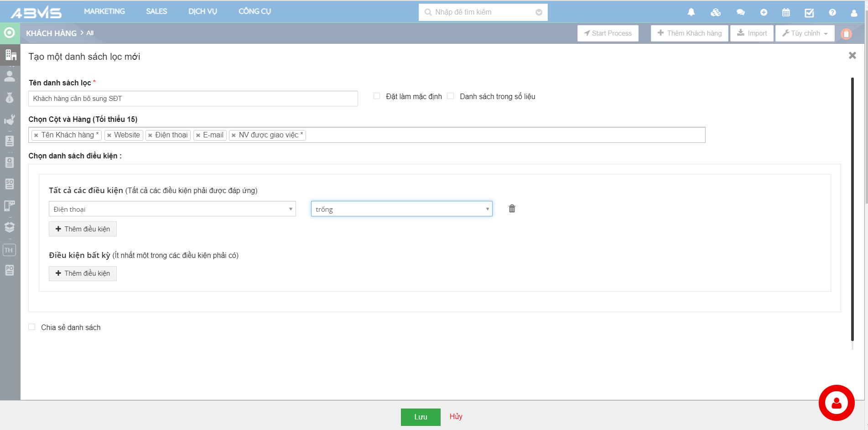Image resolution: width=868 pixels, height=430 pixels.
Task: Open the DỊCH VỤ menu
Action: (x=203, y=11)
